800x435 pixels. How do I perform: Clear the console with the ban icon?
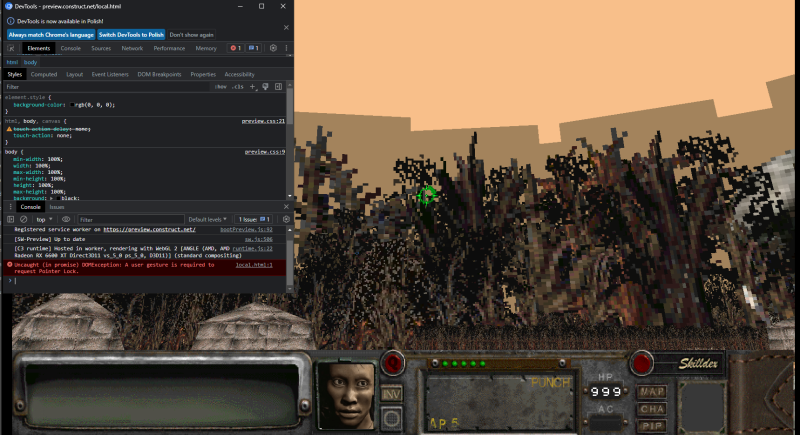pos(23,219)
